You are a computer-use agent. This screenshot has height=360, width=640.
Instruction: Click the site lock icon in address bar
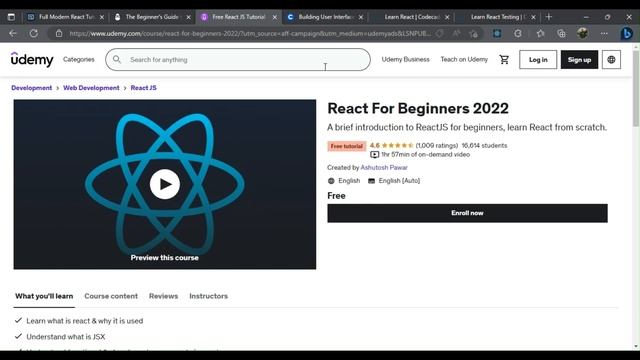(59, 33)
